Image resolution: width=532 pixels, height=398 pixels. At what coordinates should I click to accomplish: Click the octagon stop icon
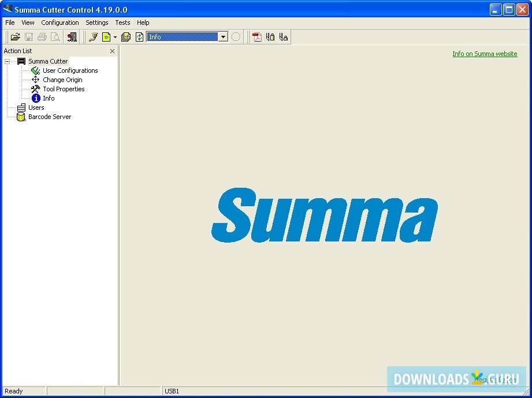click(x=236, y=37)
